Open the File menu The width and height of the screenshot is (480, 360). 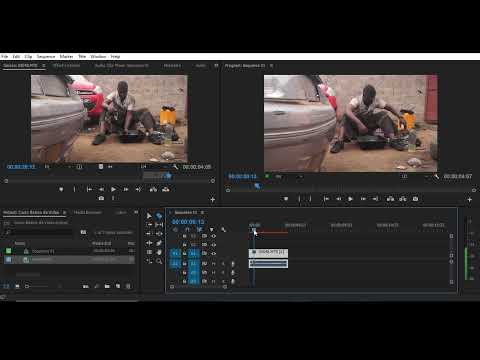5,56
